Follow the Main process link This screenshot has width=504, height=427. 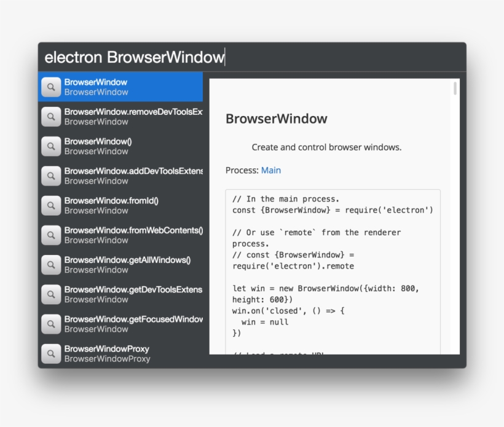point(270,170)
